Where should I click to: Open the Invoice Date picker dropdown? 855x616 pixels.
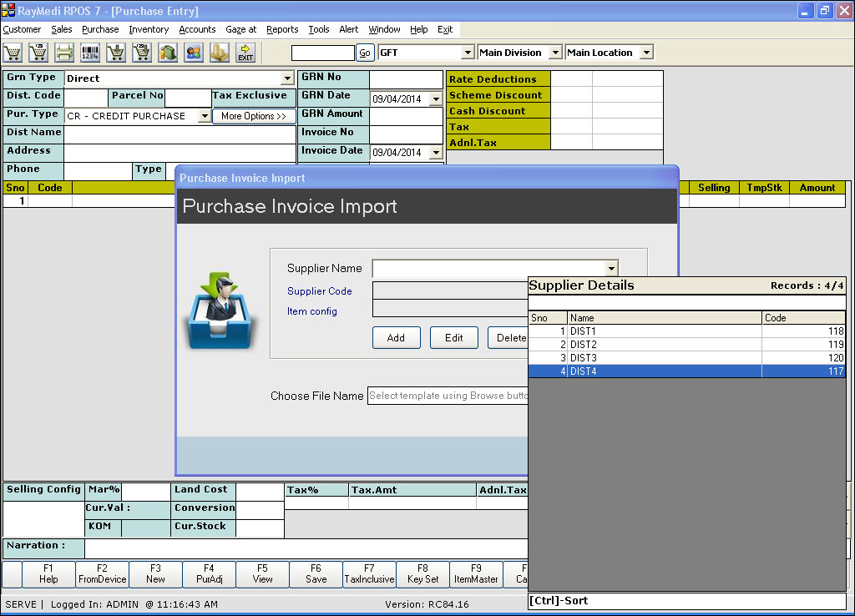click(x=436, y=153)
